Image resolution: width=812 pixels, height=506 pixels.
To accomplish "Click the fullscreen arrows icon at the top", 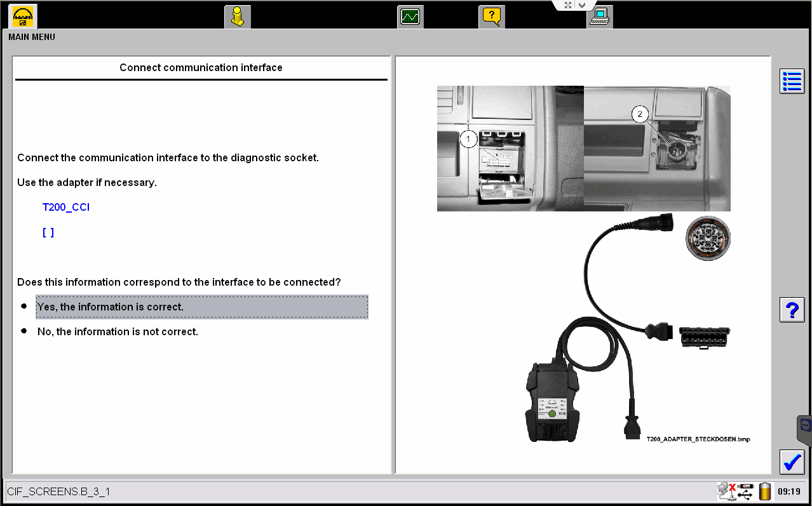I will pyautogui.click(x=568, y=5).
